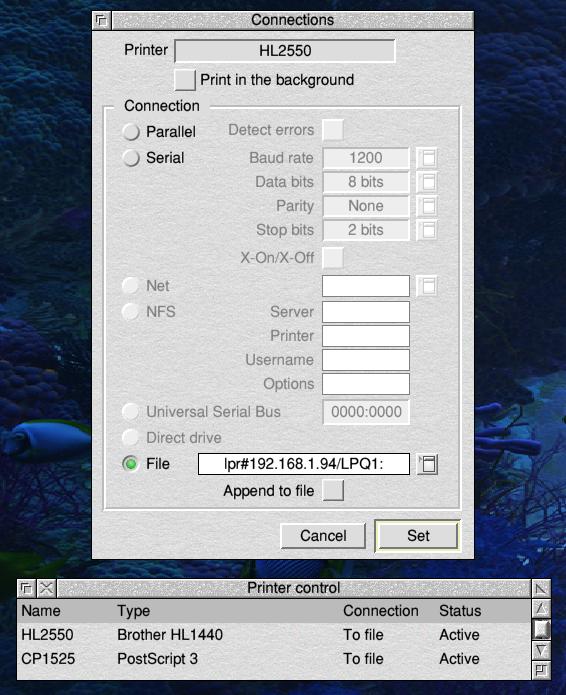Select the CP1525 PostScript 3 row
The width and height of the screenshot is (566, 695).
pos(273,659)
